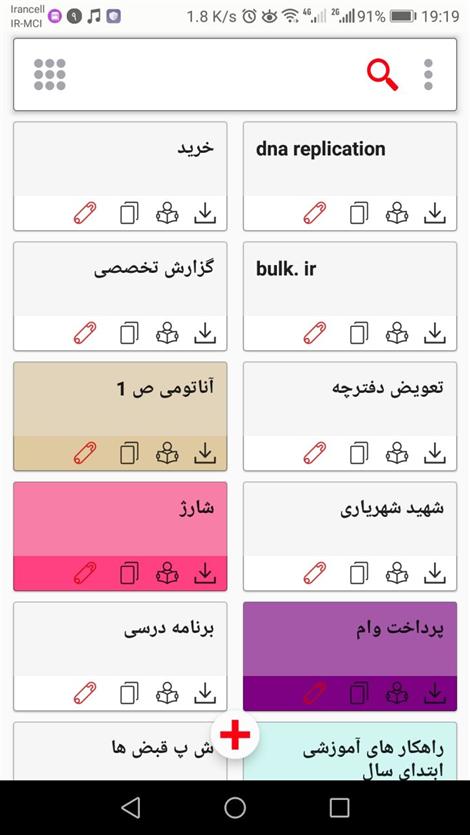Copy the آناتومی ص 1 note
Screen dimensions: 470x835
[x=129, y=453]
